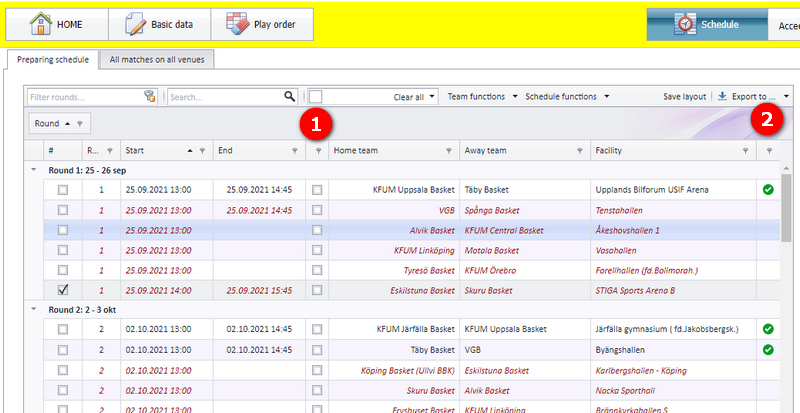Open filter on the Facility column

tap(745, 151)
